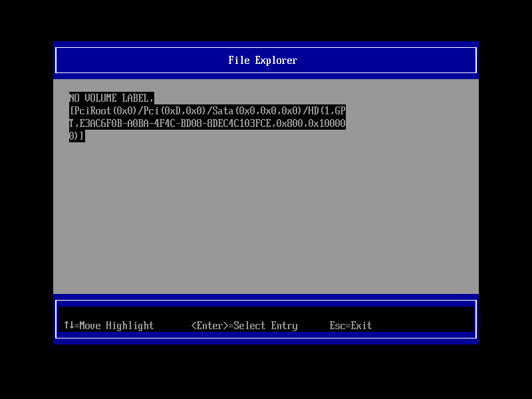Image resolution: width=532 pixels, height=399 pixels.
Task: Click the File Explorer title text
Action: [x=263, y=61]
